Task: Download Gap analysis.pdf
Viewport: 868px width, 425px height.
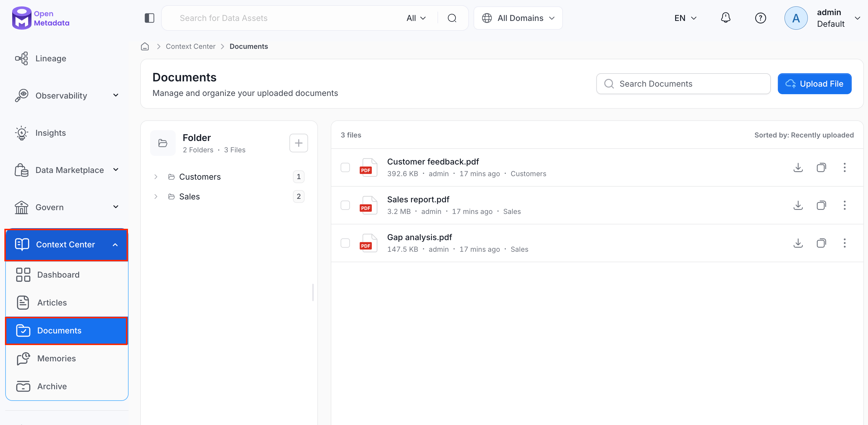Action: [798, 243]
